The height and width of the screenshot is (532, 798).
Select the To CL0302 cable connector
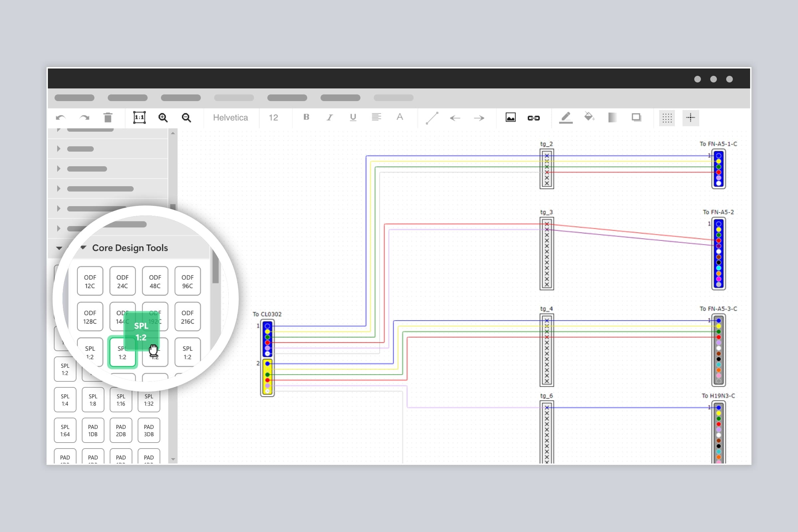click(267, 358)
